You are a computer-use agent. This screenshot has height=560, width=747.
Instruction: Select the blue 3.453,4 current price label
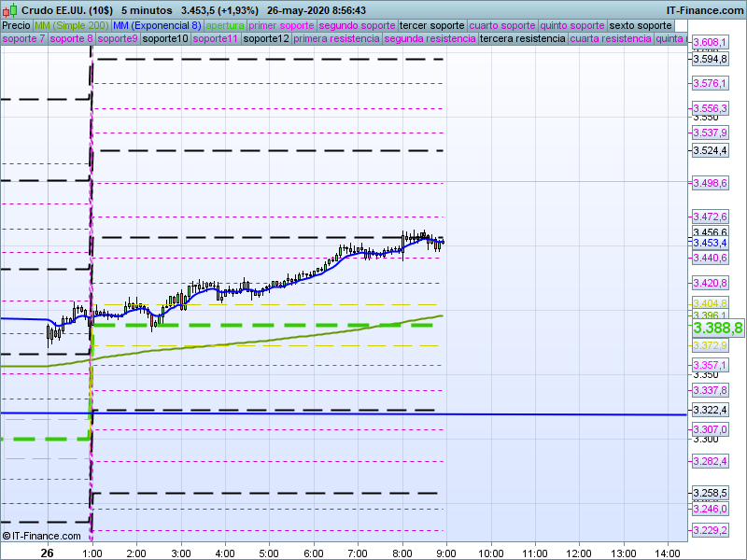710,244
